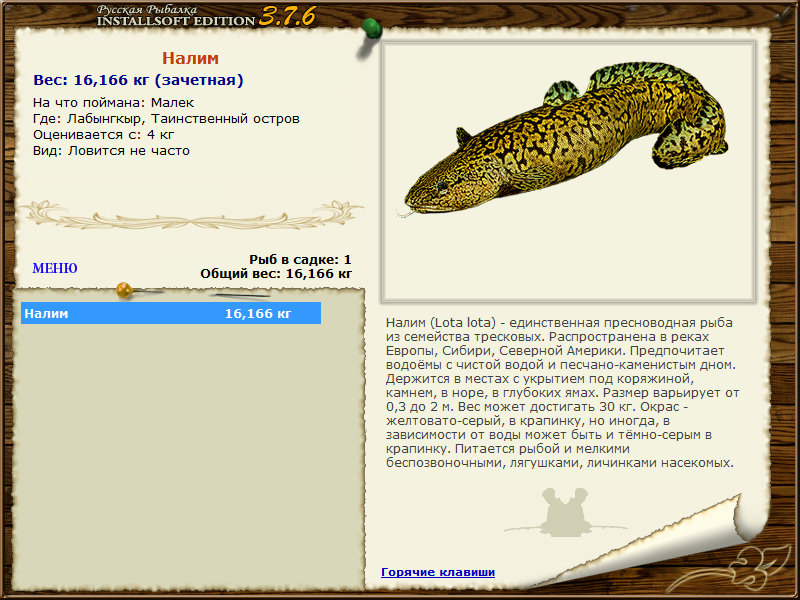Click the Где: Лабынгкыр, Таинственный остров line
This screenshot has width=800, height=600.
coord(166,119)
